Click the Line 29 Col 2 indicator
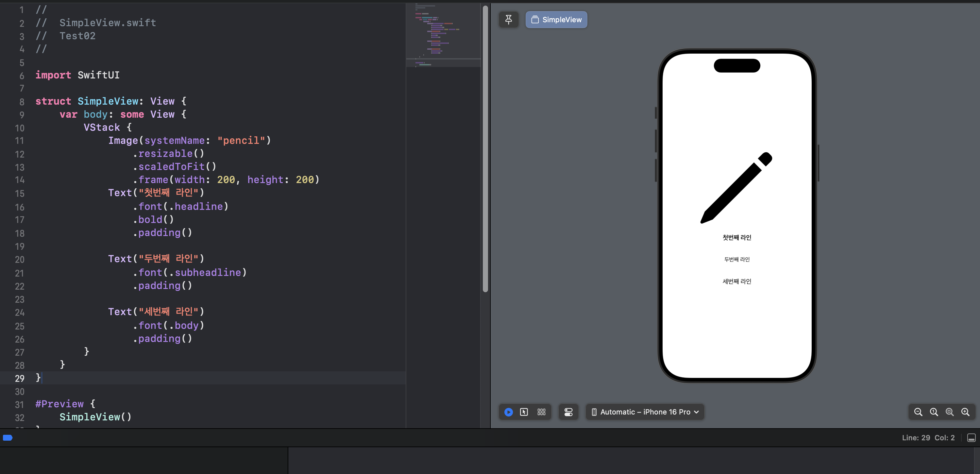This screenshot has width=980, height=474. pos(928,438)
